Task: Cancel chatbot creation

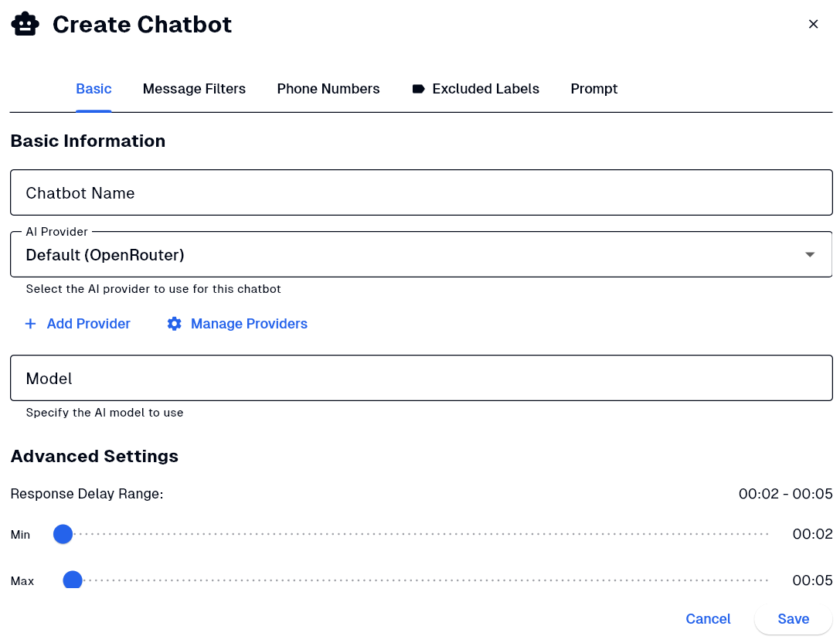Action: (708, 619)
